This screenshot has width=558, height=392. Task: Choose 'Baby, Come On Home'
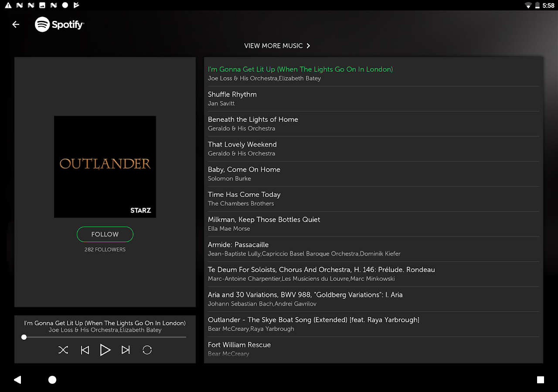374,174
